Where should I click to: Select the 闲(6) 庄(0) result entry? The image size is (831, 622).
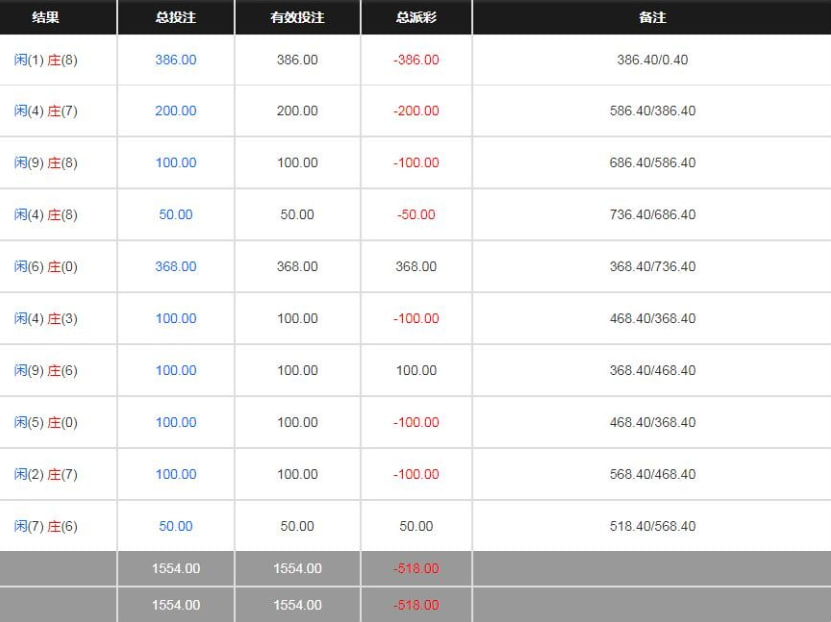pos(45,267)
